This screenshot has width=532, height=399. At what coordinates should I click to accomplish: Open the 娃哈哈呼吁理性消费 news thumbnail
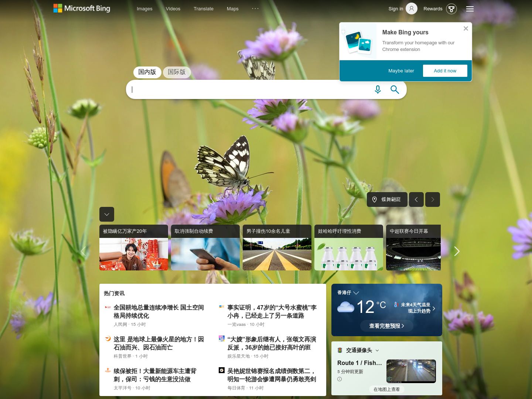[x=348, y=248]
